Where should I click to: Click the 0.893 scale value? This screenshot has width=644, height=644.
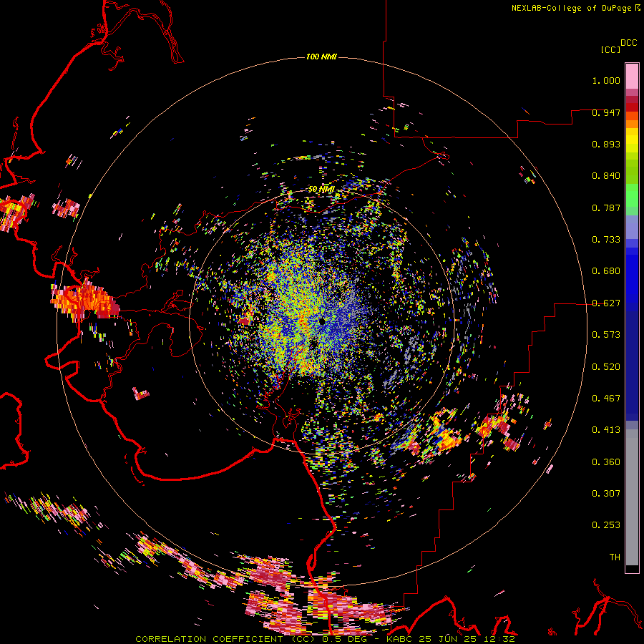[606, 144]
